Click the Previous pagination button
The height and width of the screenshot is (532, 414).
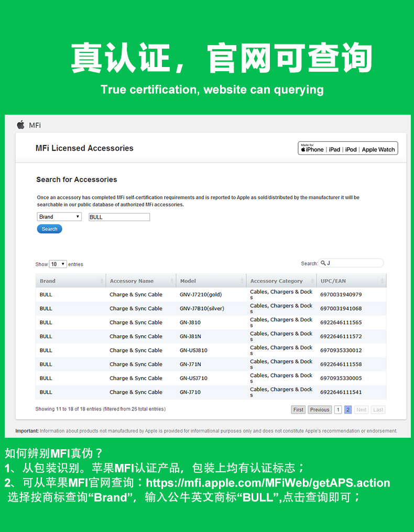(320, 409)
